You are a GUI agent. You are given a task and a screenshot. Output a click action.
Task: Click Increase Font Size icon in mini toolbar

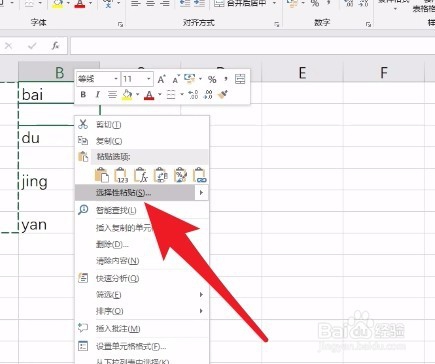pos(161,79)
